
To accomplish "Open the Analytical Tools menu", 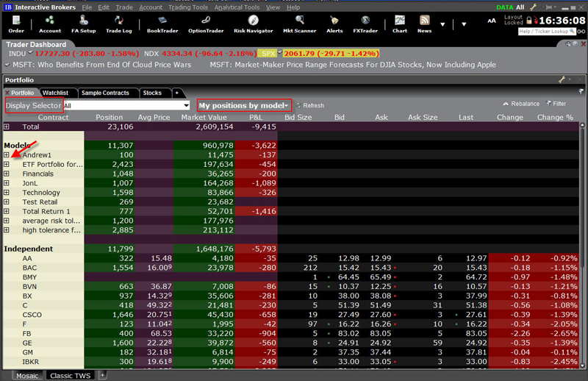I will pyautogui.click(x=237, y=7).
